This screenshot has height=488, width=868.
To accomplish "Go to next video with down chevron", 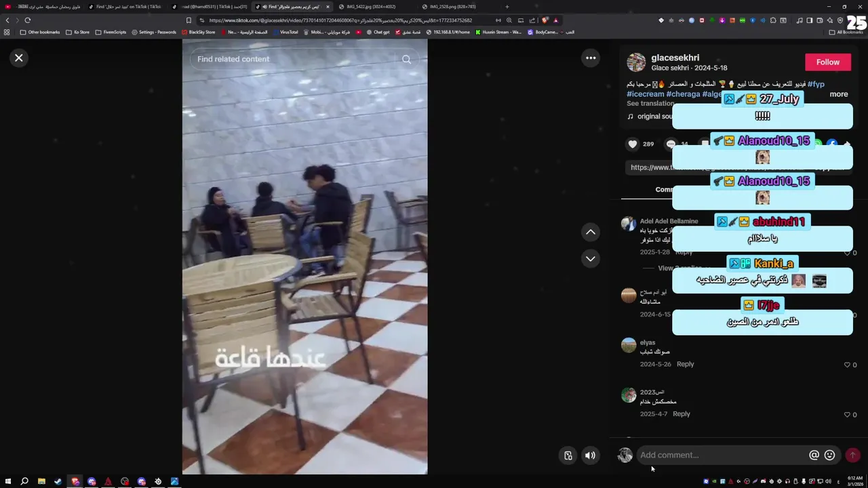I will 591,258.
